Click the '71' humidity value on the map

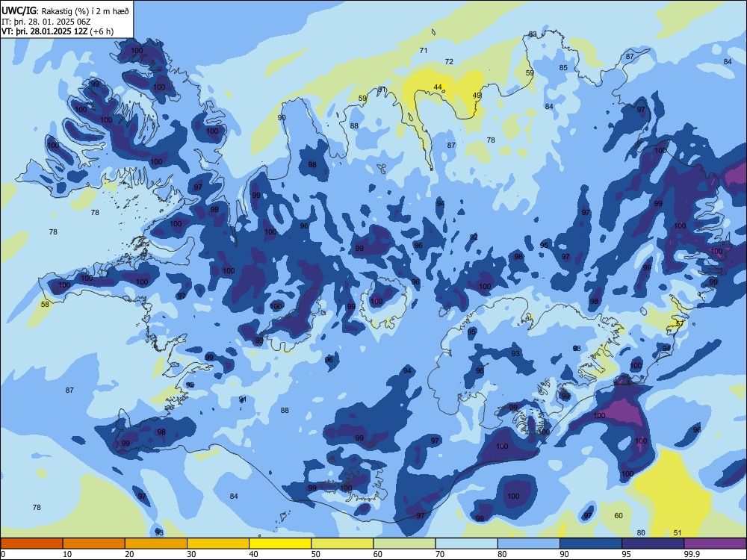424,51
